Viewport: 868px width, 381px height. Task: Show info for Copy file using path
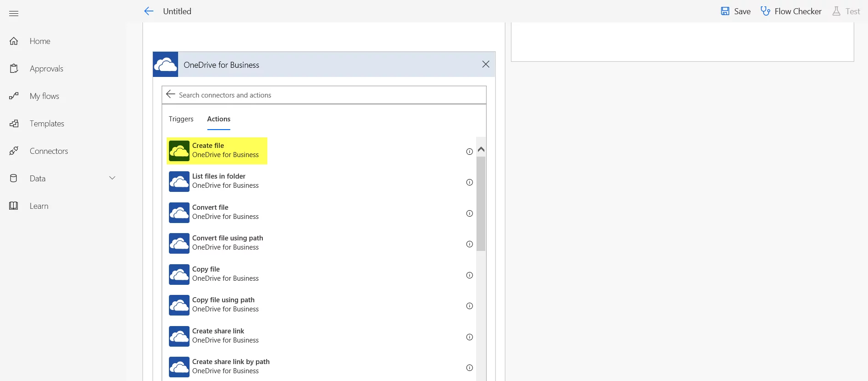[469, 306]
